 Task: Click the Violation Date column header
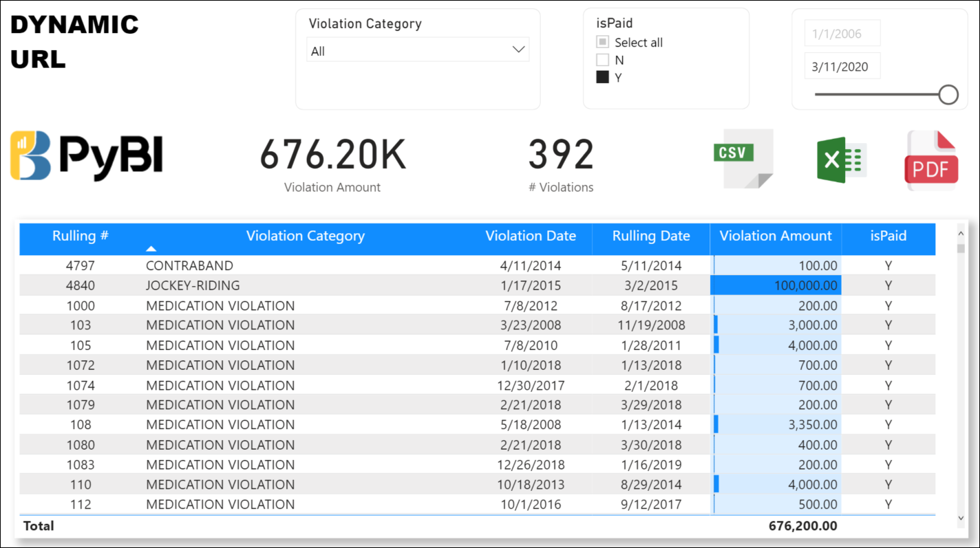pyautogui.click(x=530, y=236)
